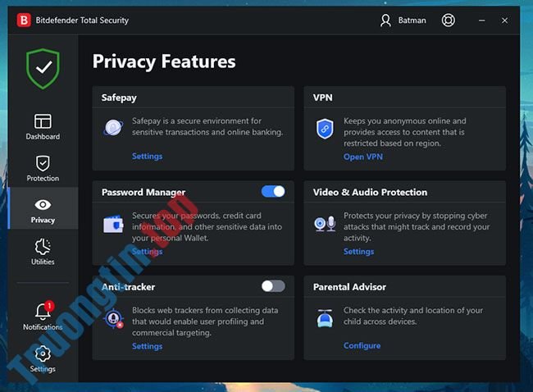Click the VPN shield icon
The width and height of the screenshot is (533, 392).
[x=325, y=129]
